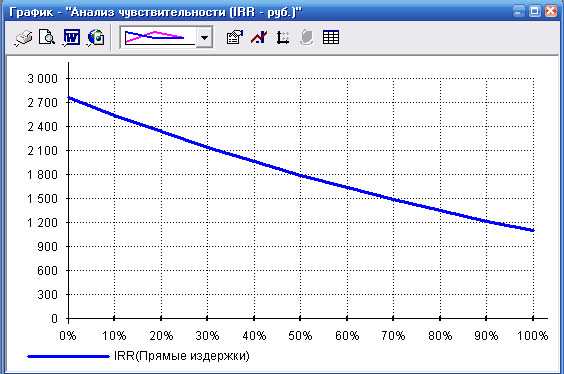Image resolution: width=564 pixels, height=374 pixels.
Task: Minimize the График window
Action: click(x=518, y=12)
